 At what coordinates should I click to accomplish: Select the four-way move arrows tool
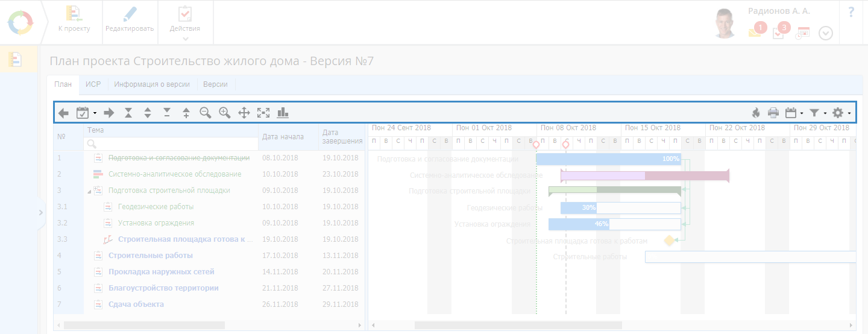(x=244, y=112)
